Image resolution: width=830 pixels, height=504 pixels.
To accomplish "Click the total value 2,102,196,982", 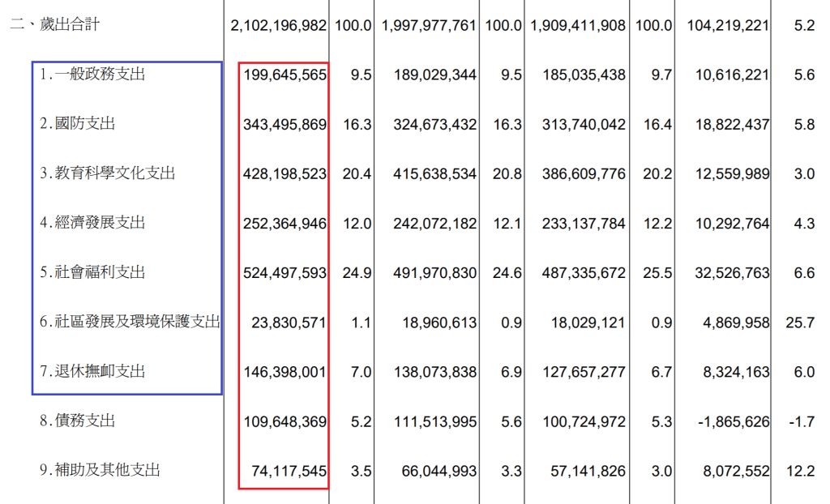I will [278, 26].
